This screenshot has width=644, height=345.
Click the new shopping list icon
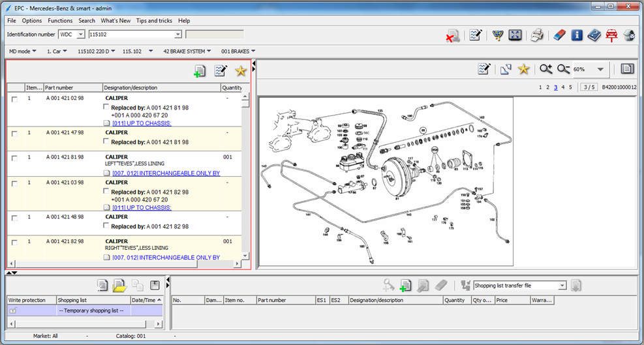click(x=102, y=284)
